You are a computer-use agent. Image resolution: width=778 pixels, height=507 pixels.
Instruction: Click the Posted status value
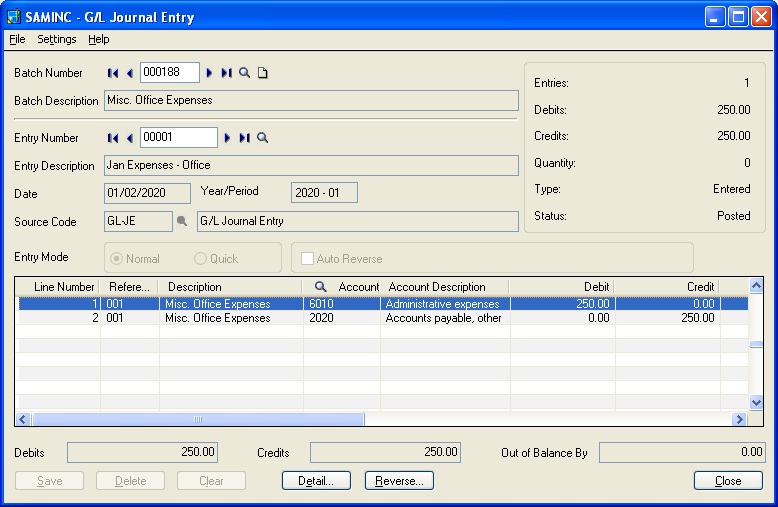pyautogui.click(x=733, y=216)
